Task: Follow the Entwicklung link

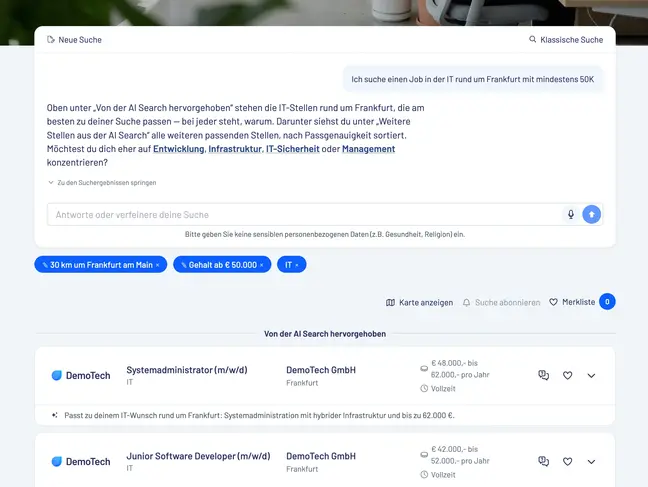Action: pos(179,149)
